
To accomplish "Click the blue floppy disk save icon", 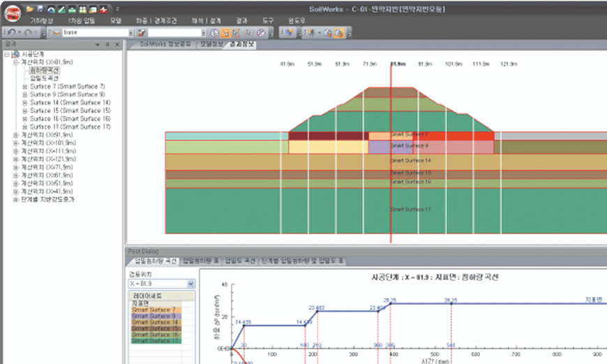I will tap(40, 9).
